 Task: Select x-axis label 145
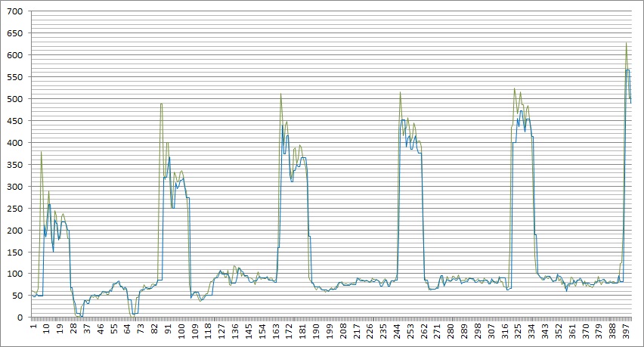click(x=249, y=331)
